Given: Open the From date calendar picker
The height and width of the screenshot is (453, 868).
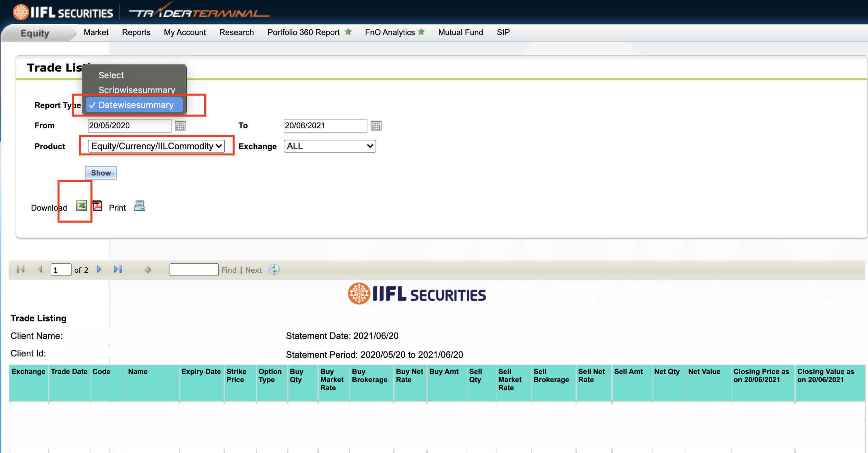Looking at the screenshot, I should [180, 126].
